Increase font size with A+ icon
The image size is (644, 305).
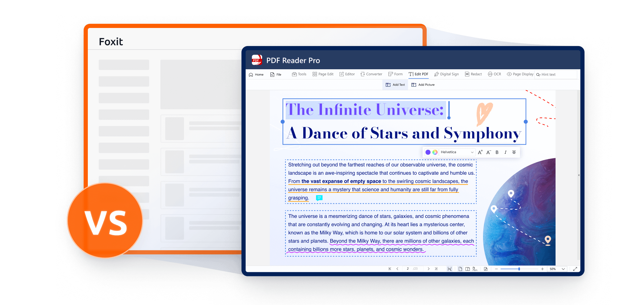click(x=480, y=152)
